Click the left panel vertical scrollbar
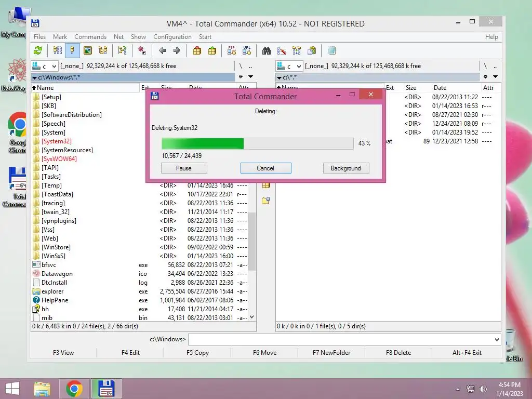This screenshot has height=399, width=532. pyautogui.click(x=252, y=242)
